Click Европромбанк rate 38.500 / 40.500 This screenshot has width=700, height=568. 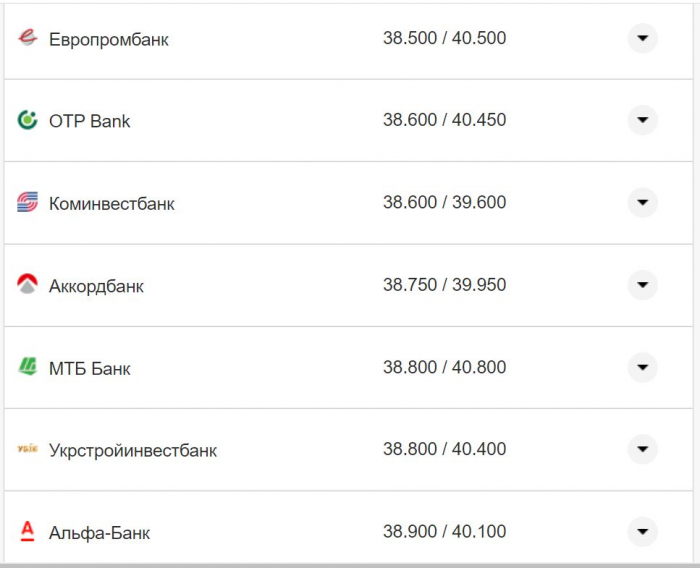[444, 38]
